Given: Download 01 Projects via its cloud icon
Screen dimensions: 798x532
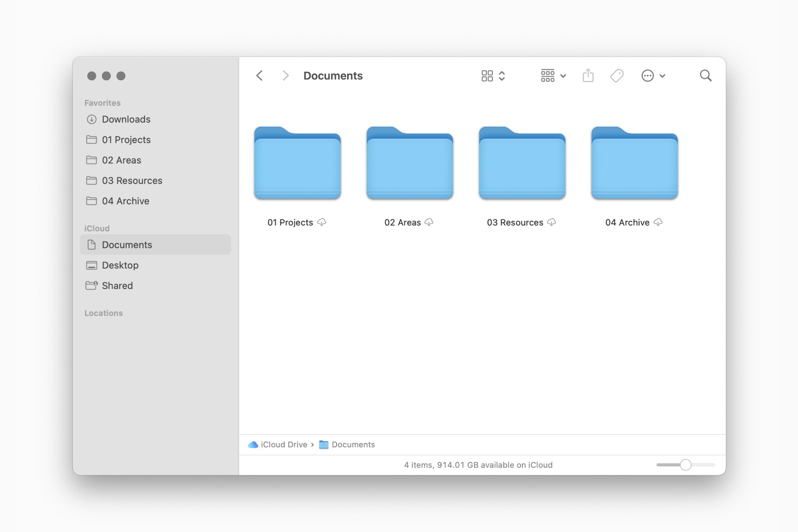Looking at the screenshot, I should 322,222.
